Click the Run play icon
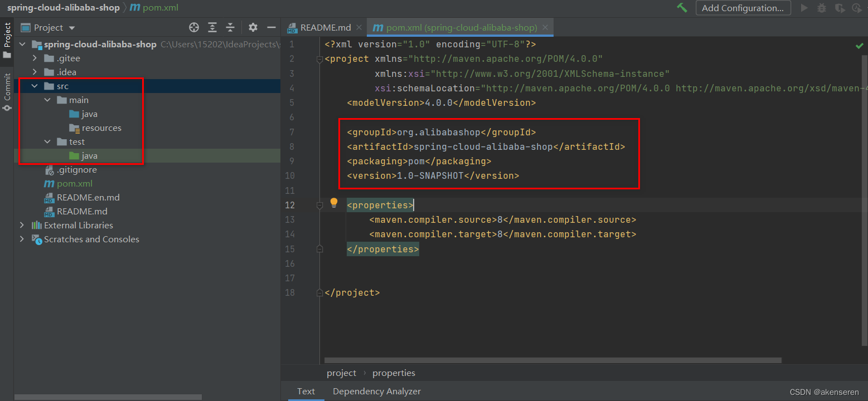This screenshot has width=868, height=401. point(804,8)
